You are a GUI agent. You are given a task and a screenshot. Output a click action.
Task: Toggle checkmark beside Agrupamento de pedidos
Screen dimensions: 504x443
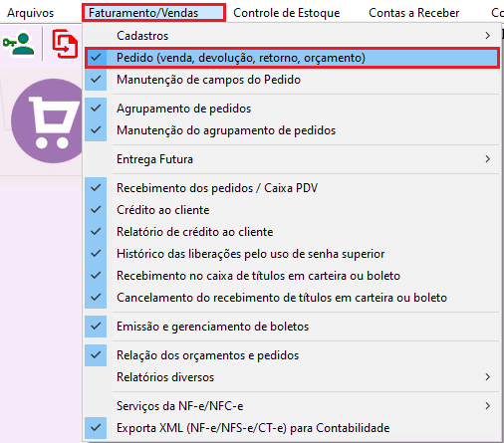pyautogui.click(x=96, y=109)
